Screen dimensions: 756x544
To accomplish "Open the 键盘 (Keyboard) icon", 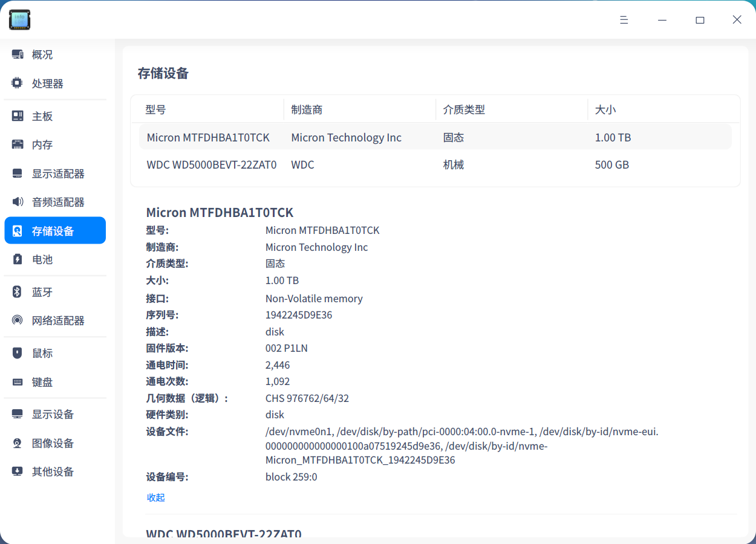I will [x=17, y=382].
